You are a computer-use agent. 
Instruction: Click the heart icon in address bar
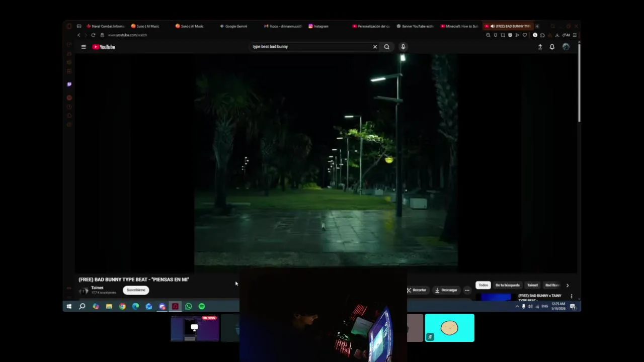525,35
